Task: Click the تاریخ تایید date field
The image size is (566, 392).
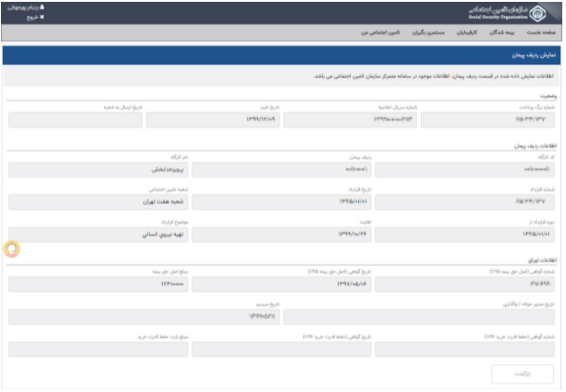Action: click(212, 120)
